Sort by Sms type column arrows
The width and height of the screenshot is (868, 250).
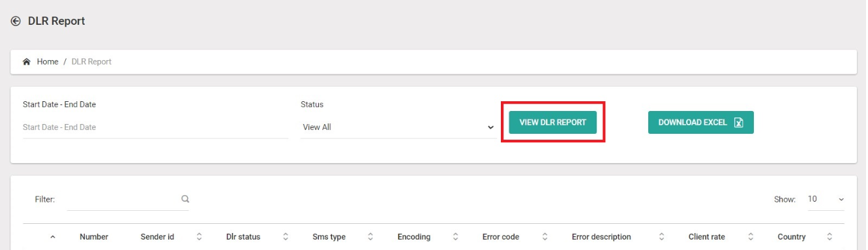[370, 237]
